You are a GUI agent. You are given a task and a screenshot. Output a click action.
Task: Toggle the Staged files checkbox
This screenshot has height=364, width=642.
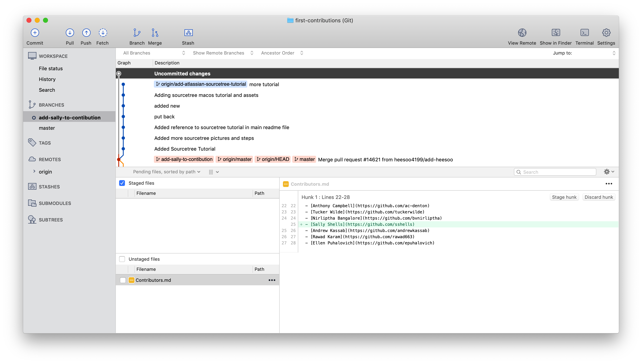(x=122, y=183)
